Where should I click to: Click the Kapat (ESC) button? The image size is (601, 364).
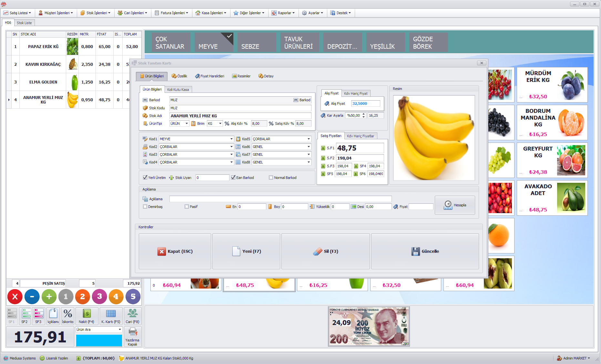(175, 251)
